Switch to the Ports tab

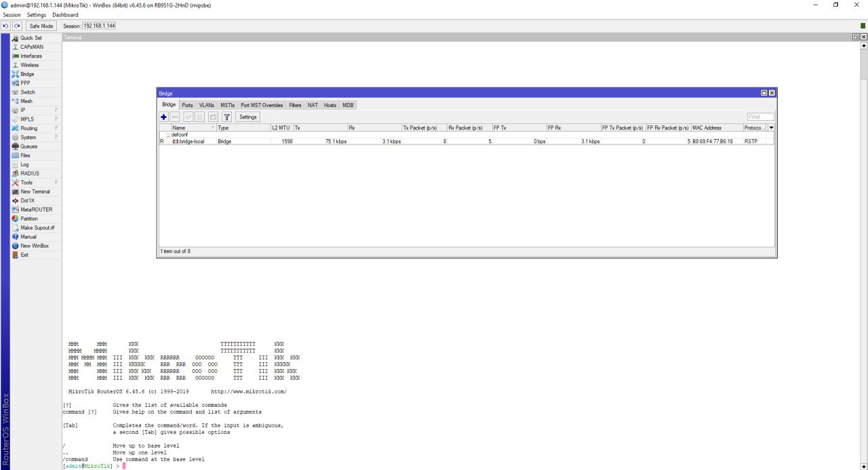coord(187,105)
